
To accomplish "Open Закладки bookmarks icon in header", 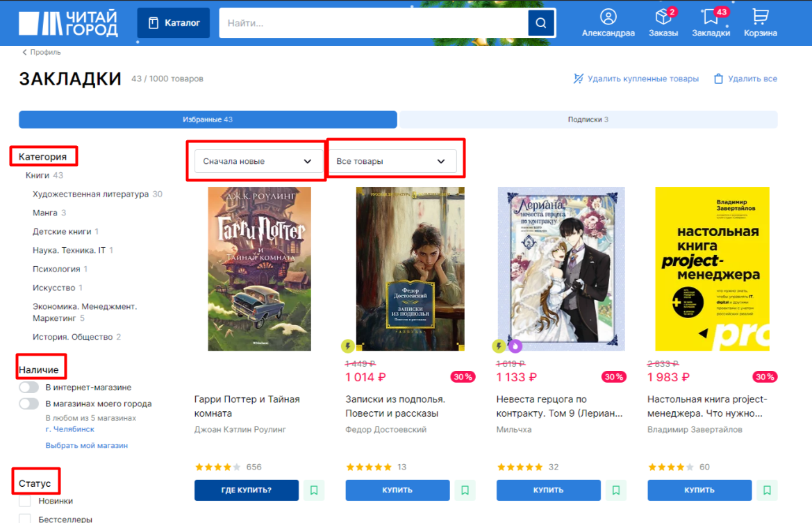I will click(x=711, y=17).
